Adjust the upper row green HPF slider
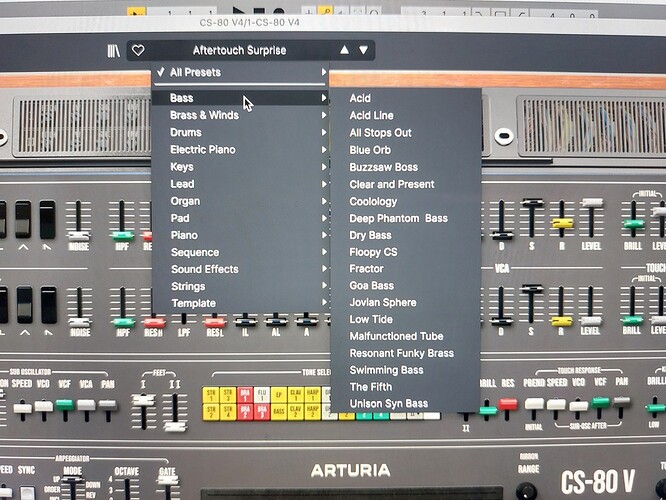 pyautogui.click(x=123, y=236)
